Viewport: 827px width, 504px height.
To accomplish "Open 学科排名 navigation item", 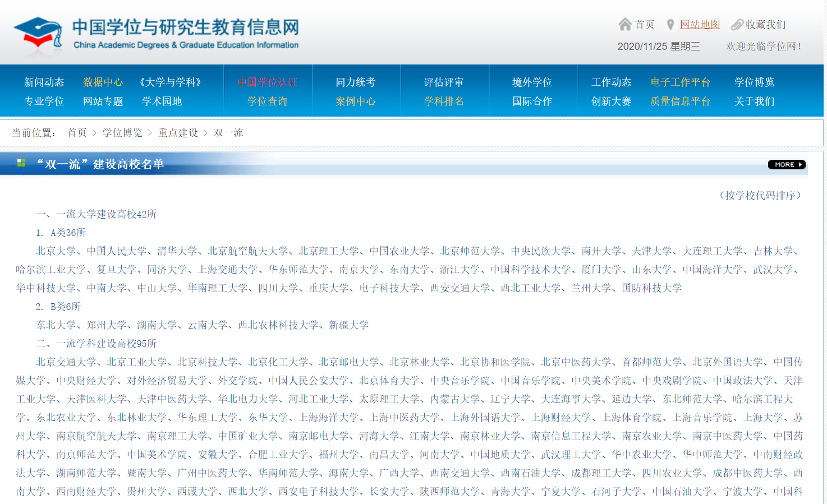I will pos(444,101).
